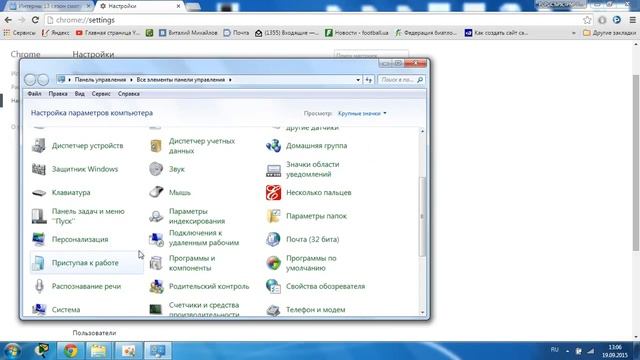Open Programs and Features icon (Программы и компоненты)

point(156,263)
